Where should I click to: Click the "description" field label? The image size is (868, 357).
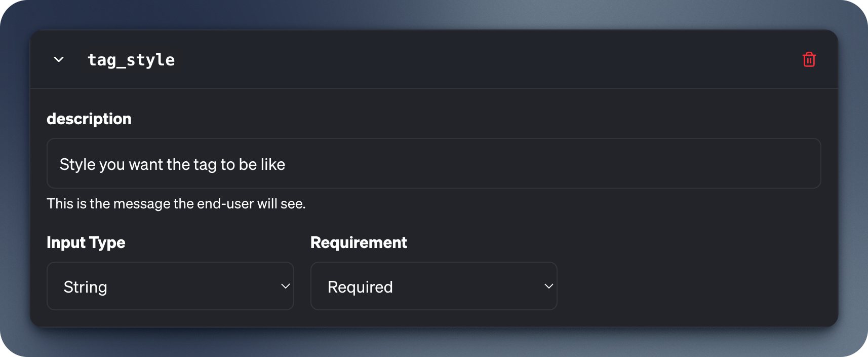point(89,119)
